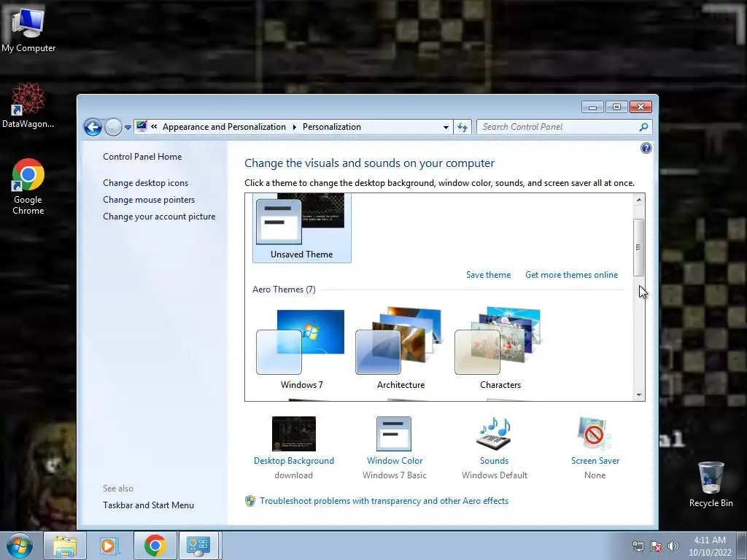Select My Computer desktop icon

pos(28,29)
